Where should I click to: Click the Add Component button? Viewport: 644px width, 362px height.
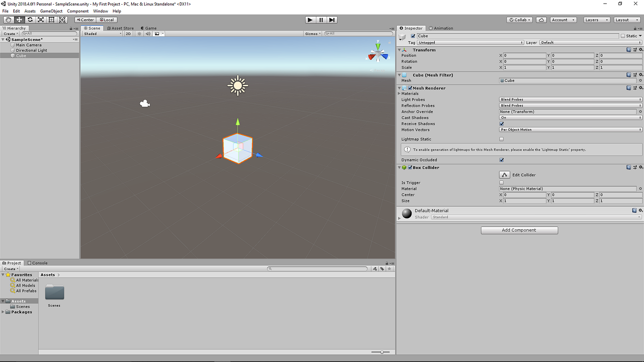519,230
